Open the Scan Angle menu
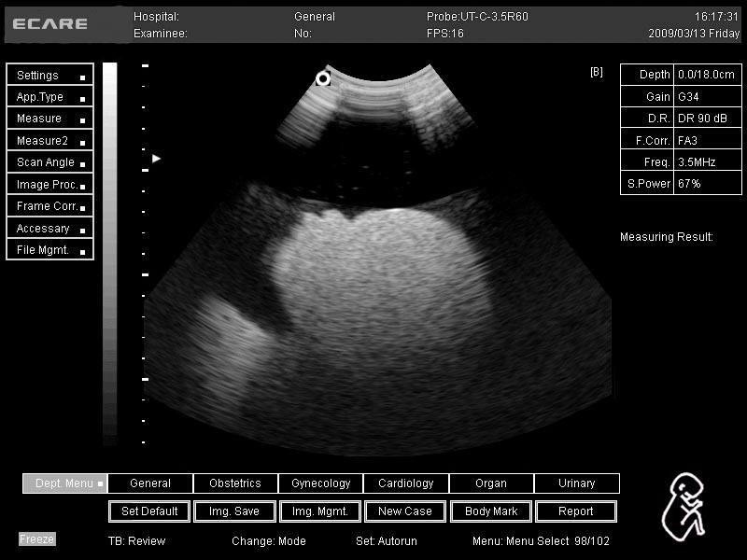The image size is (747, 560). coord(49,162)
